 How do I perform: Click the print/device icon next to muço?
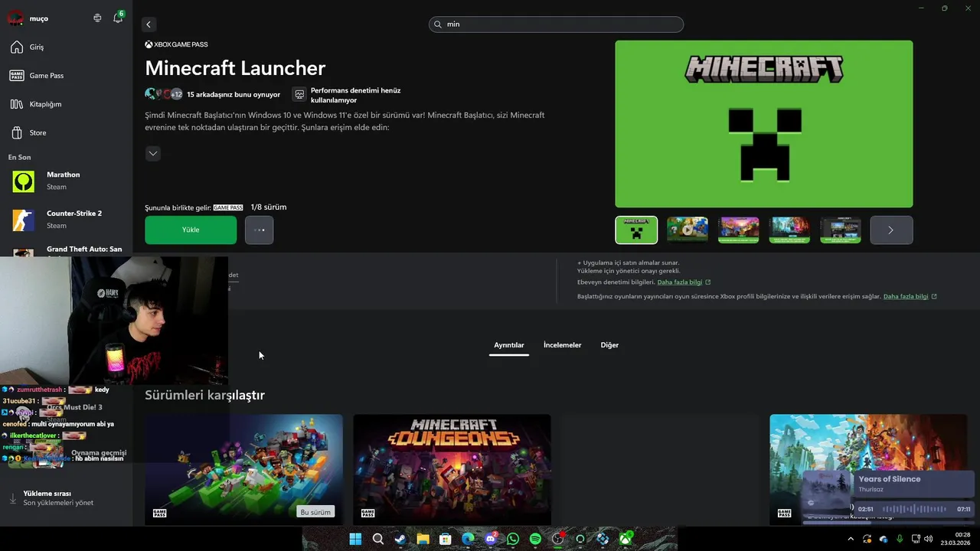(x=97, y=18)
